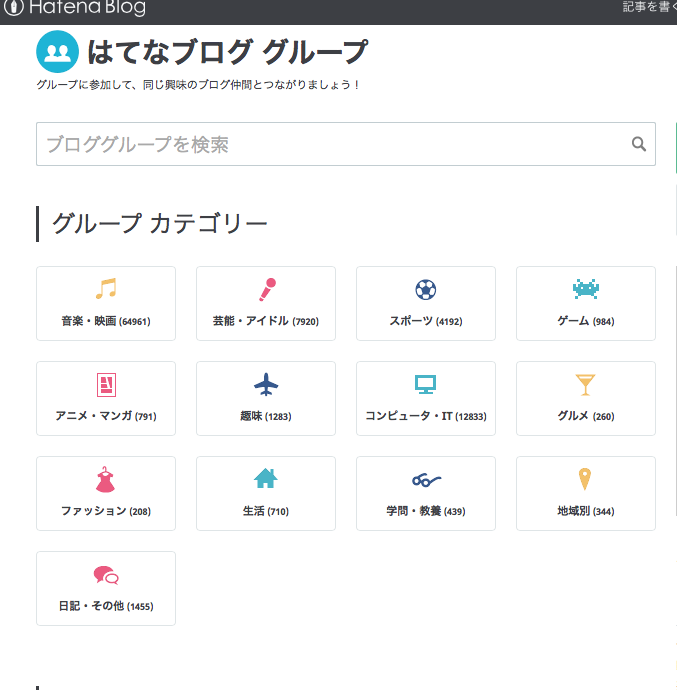The width and height of the screenshot is (677, 690).
Task: Click the space invader ゲーム icon
Action: pyautogui.click(x=585, y=289)
